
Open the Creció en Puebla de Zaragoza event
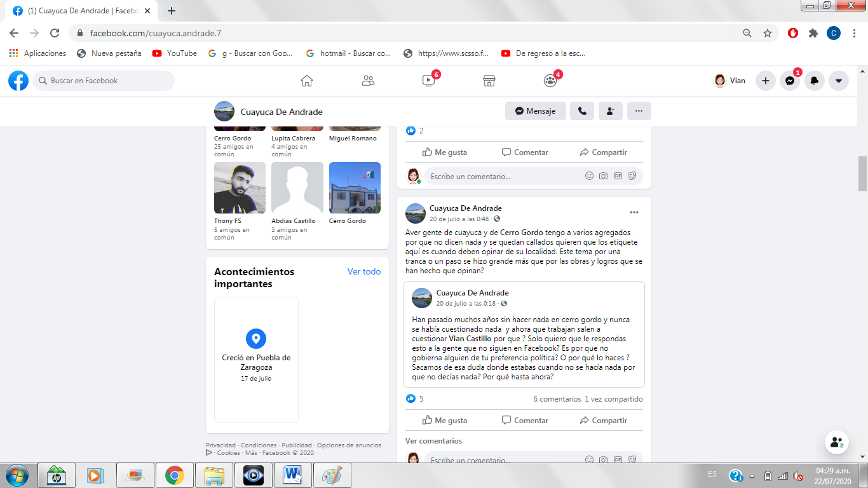[x=256, y=360]
